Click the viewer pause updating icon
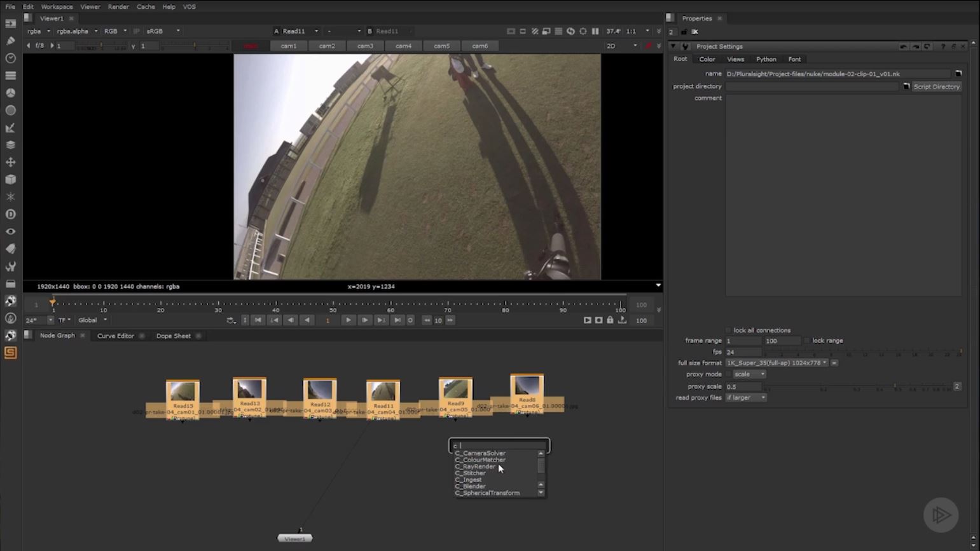 595,31
